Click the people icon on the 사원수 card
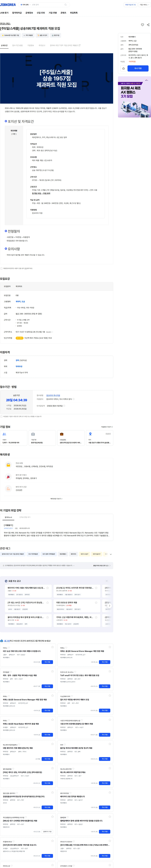151x868 pixels. pyautogui.click(x=4, y=434)
